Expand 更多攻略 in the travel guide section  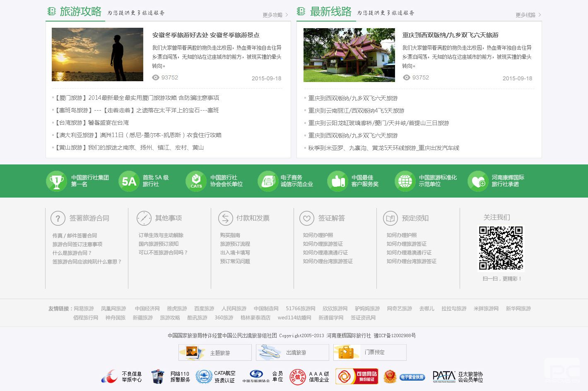(x=275, y=15)
